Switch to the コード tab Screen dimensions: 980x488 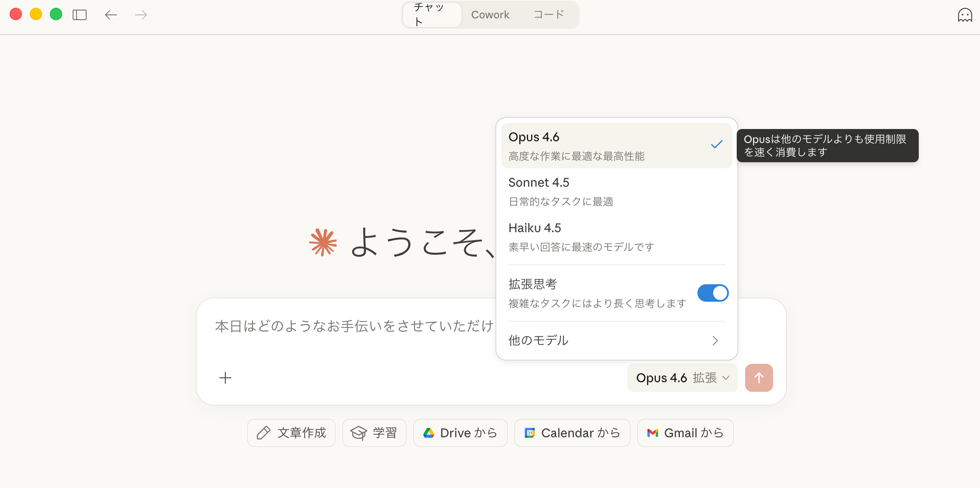[x=549, y=15]
